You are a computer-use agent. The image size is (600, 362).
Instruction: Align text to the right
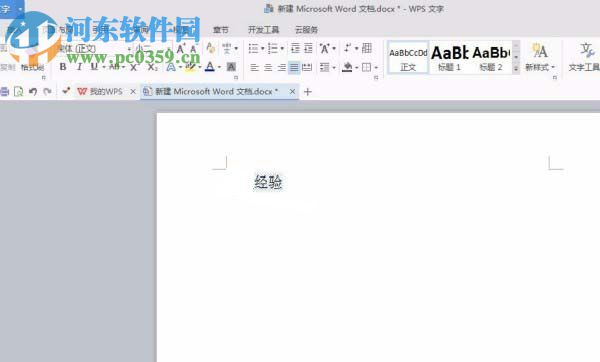(281, 68)
